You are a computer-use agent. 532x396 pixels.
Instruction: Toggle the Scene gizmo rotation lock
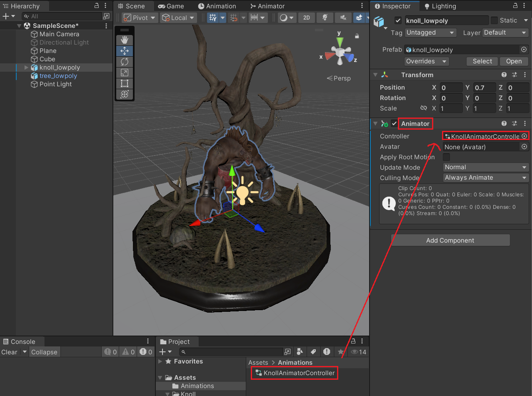pyautogui.click(x=357, y=36)
